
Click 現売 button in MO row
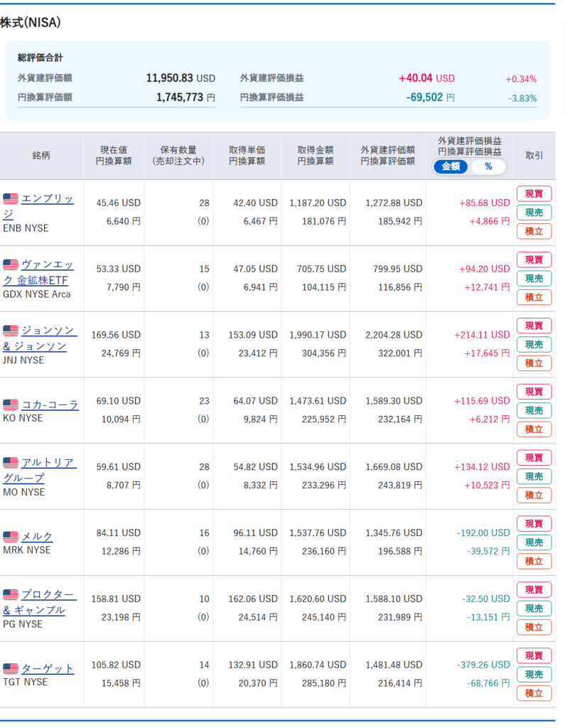[534, 476]
